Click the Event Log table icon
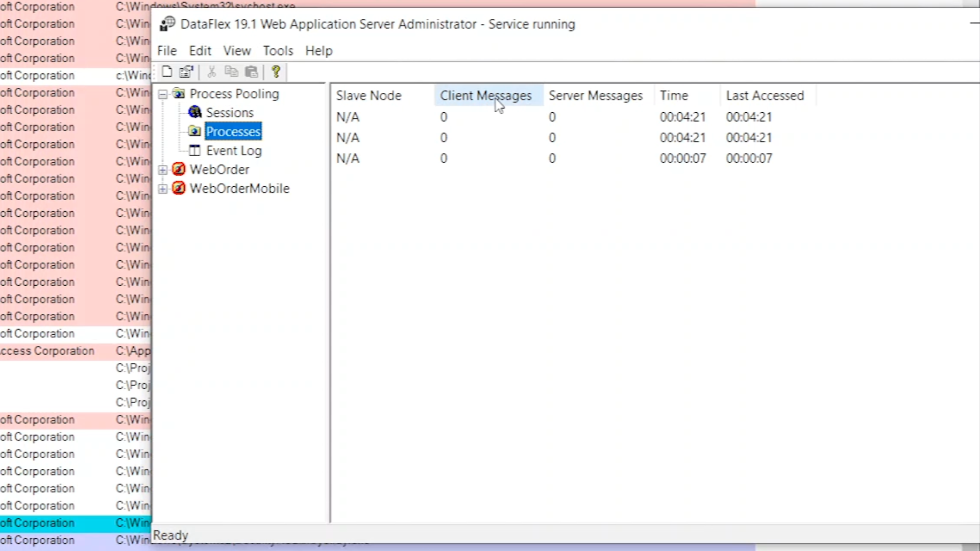980x551 pixels. coord(194,151)
